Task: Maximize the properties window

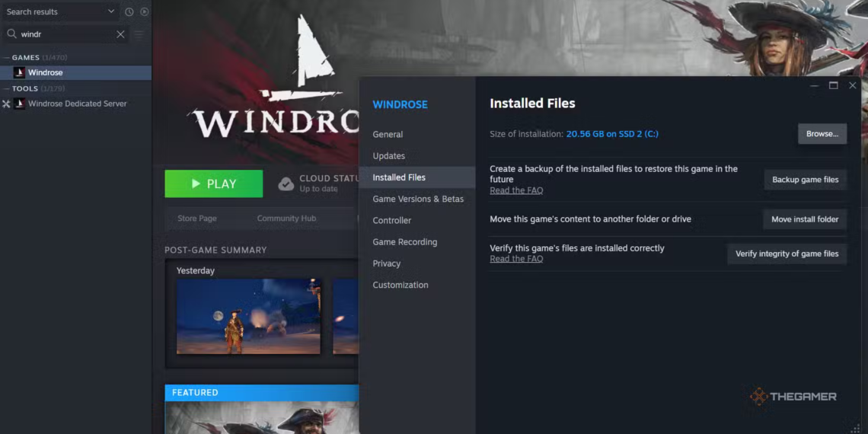Action: [x=833, y=85]
